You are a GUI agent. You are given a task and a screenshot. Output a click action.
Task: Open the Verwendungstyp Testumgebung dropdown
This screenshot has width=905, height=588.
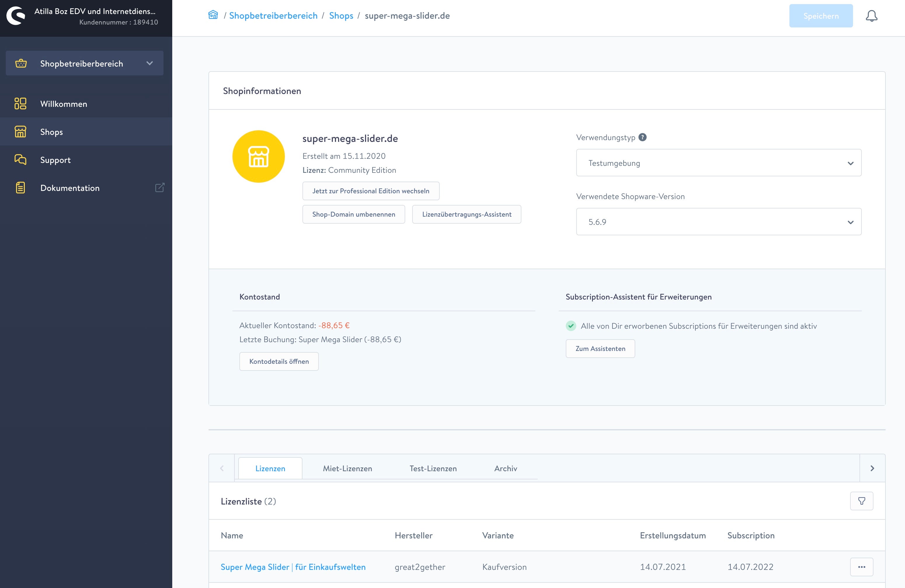(718, 163)
